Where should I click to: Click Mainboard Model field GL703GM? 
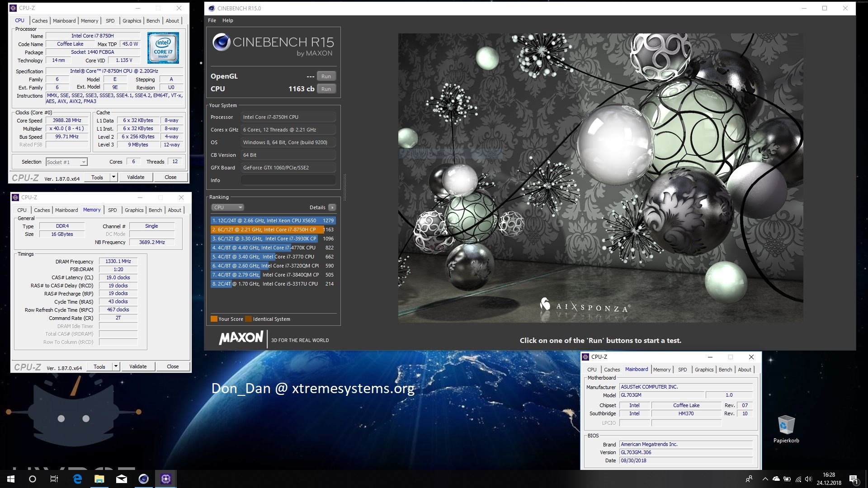pyautogui.click(x=661, y=395)
